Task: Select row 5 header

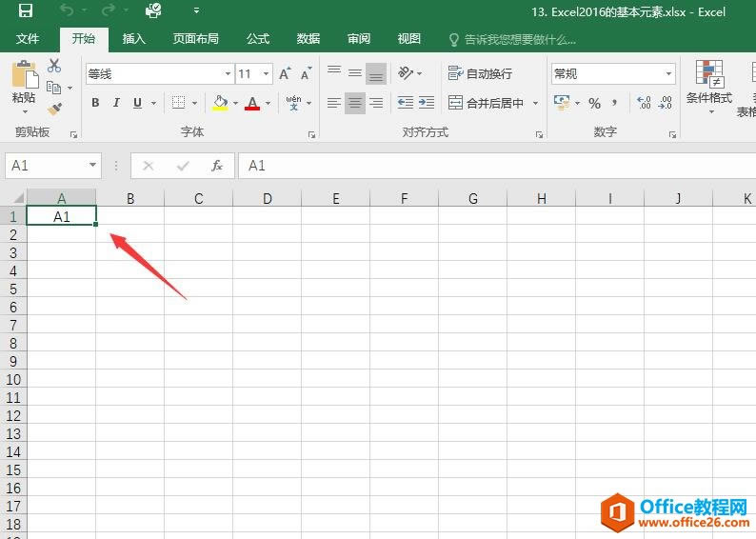Action: click(x=13, y=289)
